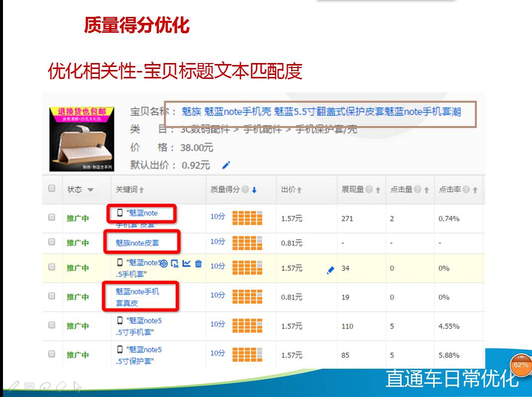Sort descending by 质量得分 arrow
532x397 pixels.
pyautogui.click(x=254, y=190)
